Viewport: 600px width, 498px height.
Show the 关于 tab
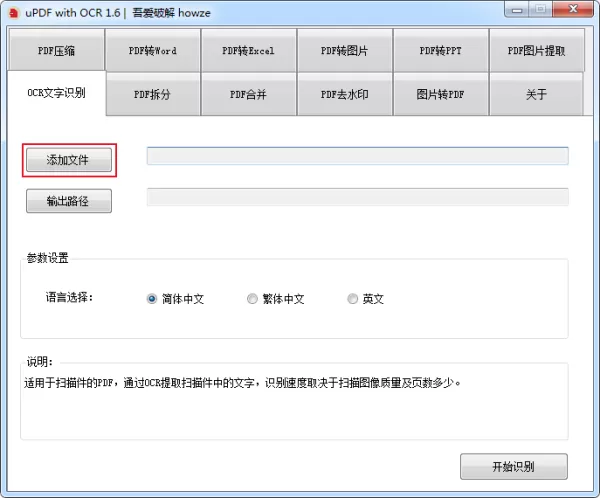pos(536,94)
